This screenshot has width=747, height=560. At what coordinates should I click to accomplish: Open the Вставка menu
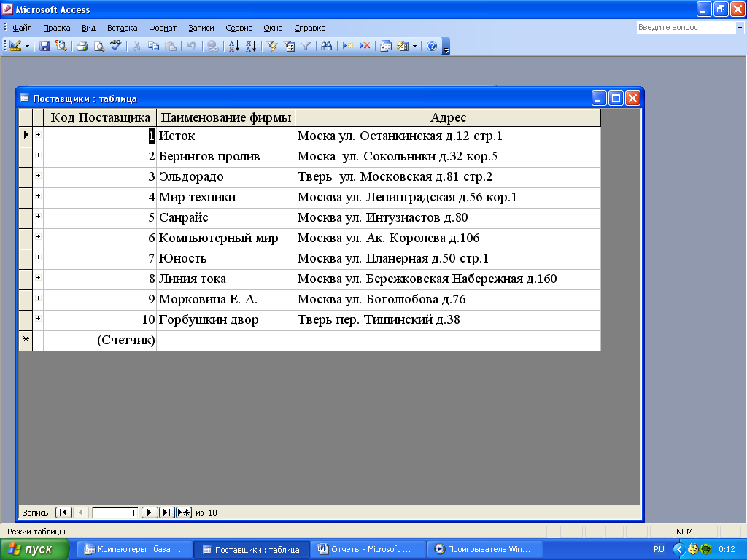tap(122, 28)
